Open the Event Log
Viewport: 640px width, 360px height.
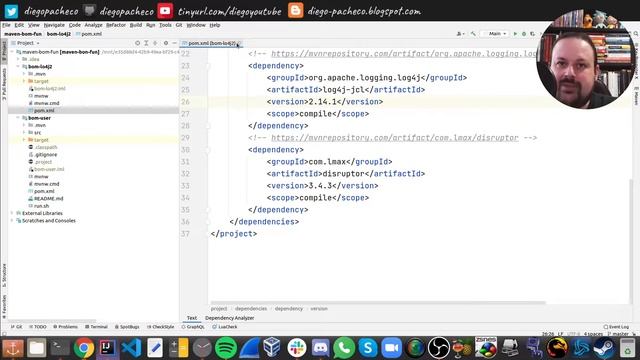pyautogui.click(x=616, y=327)
